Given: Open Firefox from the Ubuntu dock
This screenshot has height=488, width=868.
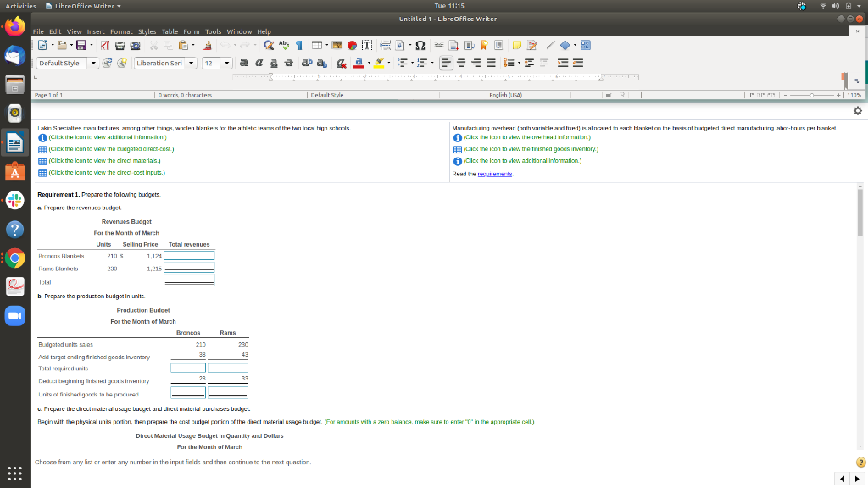Looking at the screenshot, I should (15, 26).
